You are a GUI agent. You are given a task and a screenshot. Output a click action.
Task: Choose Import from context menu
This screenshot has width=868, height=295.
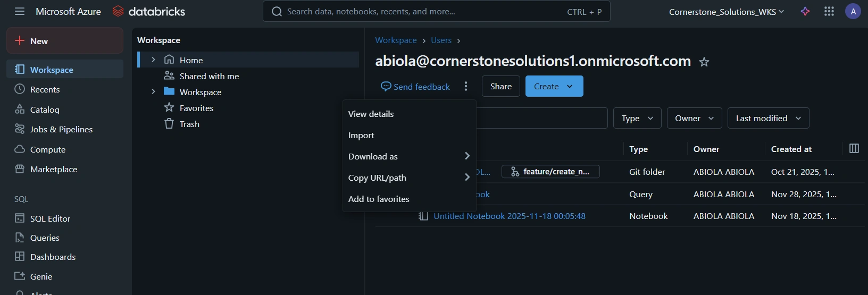409,135
